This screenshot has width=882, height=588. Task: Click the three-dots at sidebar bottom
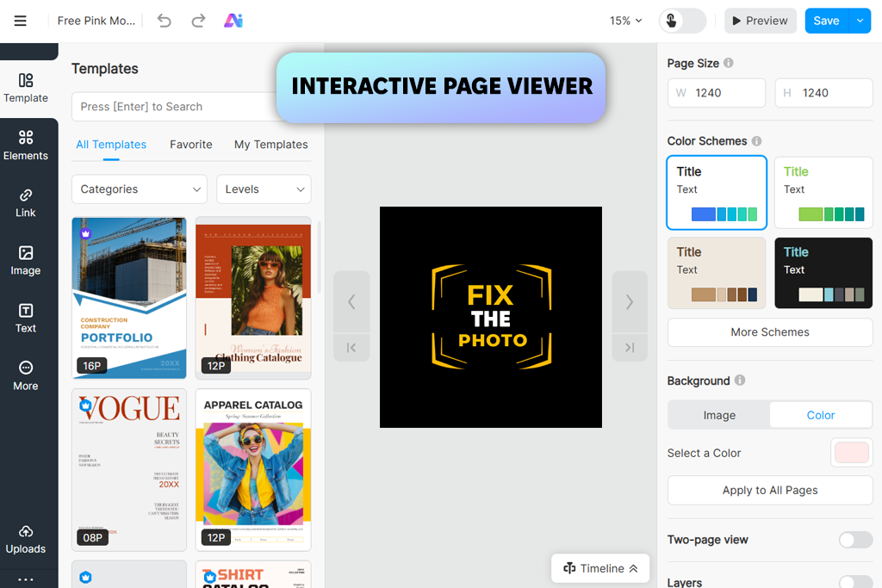(x=26, y=579)
